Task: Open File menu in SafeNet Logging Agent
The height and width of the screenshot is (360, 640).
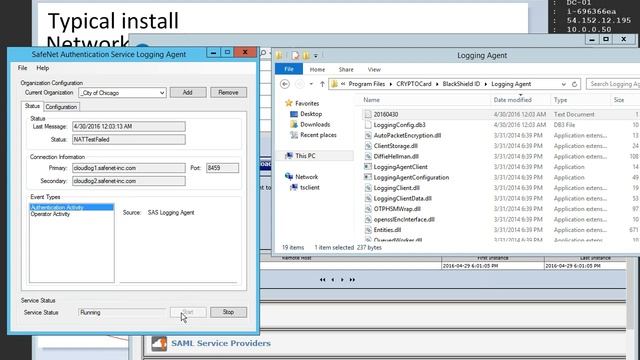Action: 22,68
